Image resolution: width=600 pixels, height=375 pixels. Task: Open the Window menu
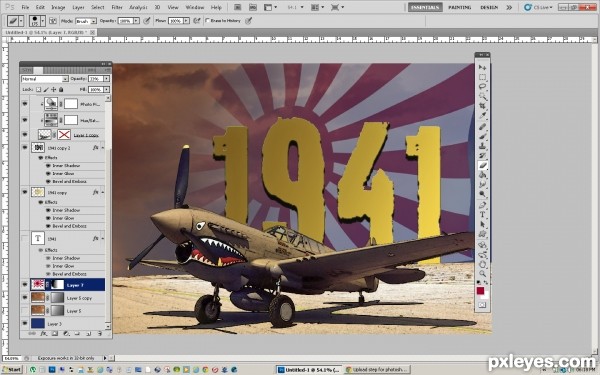195,7
